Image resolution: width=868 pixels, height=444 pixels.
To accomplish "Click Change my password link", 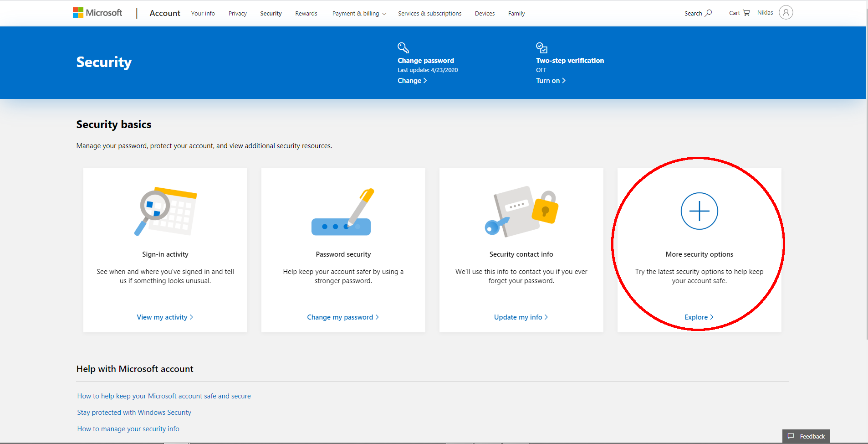I will pos(343,317).
